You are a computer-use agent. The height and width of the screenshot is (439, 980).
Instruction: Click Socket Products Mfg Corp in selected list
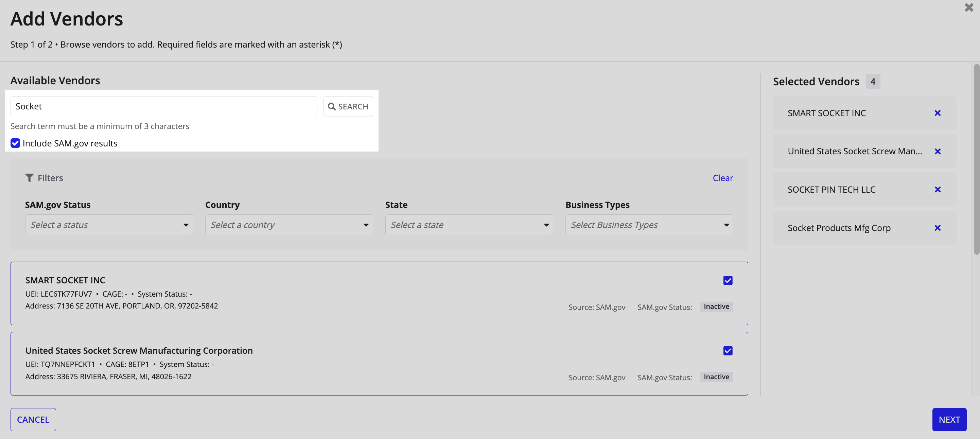tap(839, 228)
